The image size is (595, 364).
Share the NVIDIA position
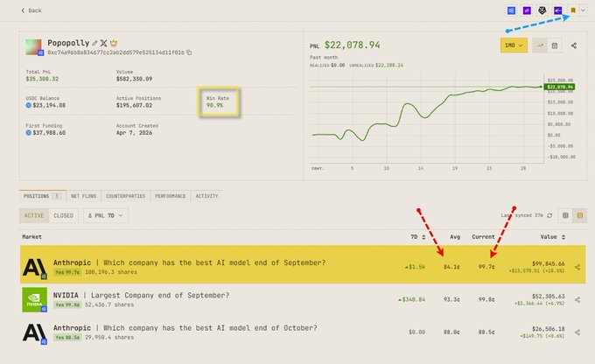[x=577, y=300]
